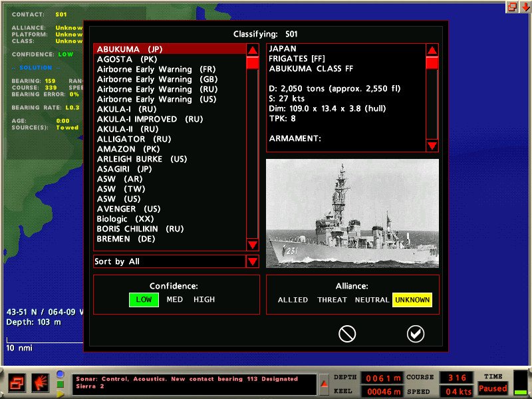Open the station switcher icon bottom-left
532x399 pixels.
(x=17, y=383)
